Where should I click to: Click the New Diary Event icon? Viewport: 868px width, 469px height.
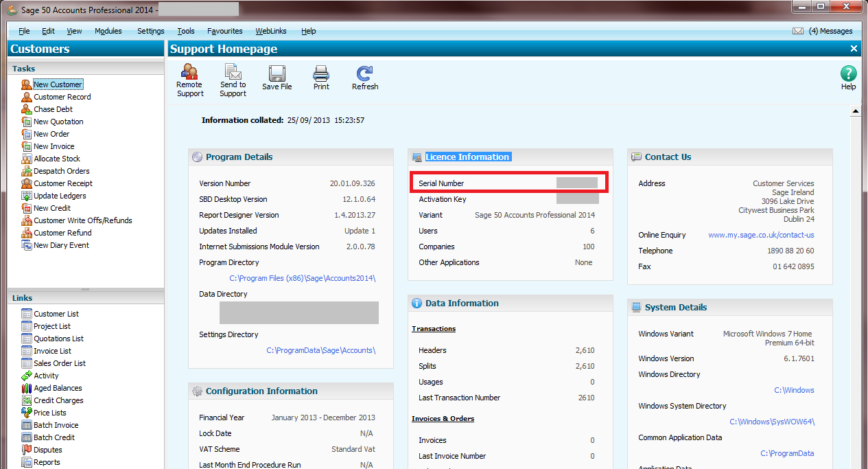27,245
